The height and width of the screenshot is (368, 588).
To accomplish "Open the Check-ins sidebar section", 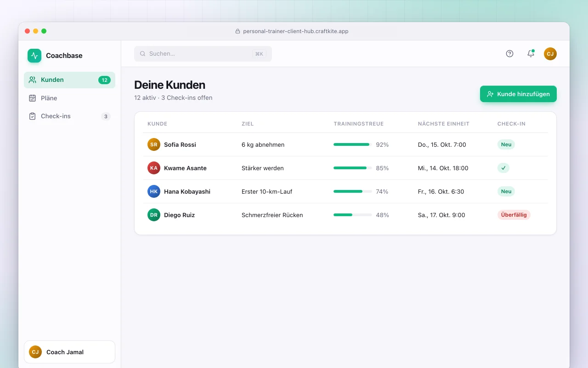I will pos(69,116).
